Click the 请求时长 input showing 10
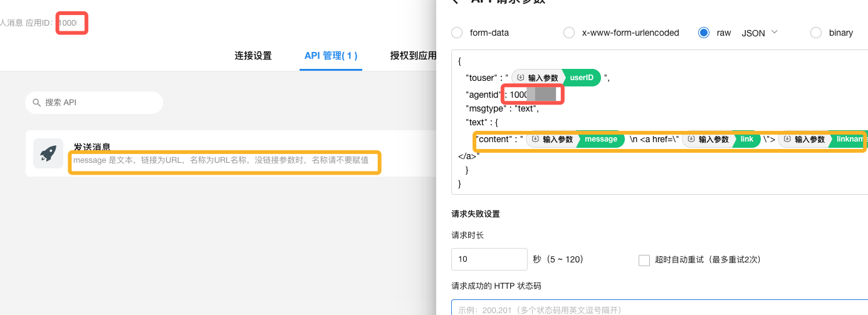The width and height of the screenshot is (868, 315). tap(489, 259)
